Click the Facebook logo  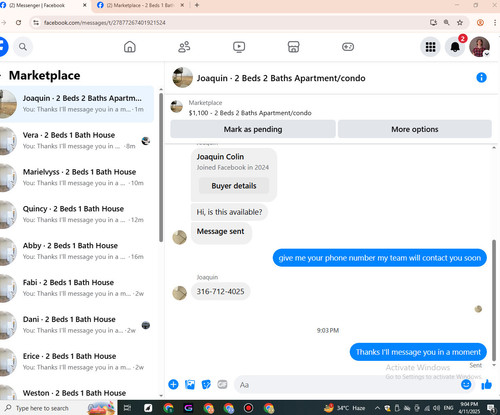pos(3,47)
